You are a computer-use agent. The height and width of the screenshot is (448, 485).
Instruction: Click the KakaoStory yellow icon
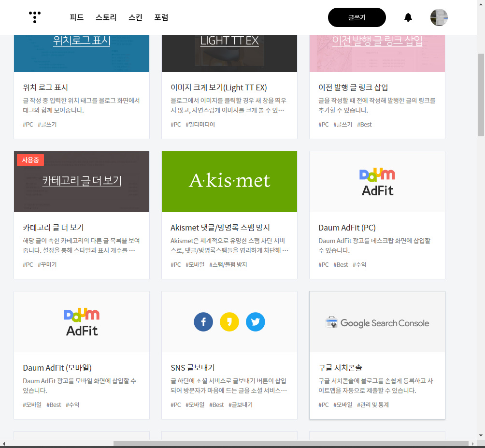tap(229, 322)
